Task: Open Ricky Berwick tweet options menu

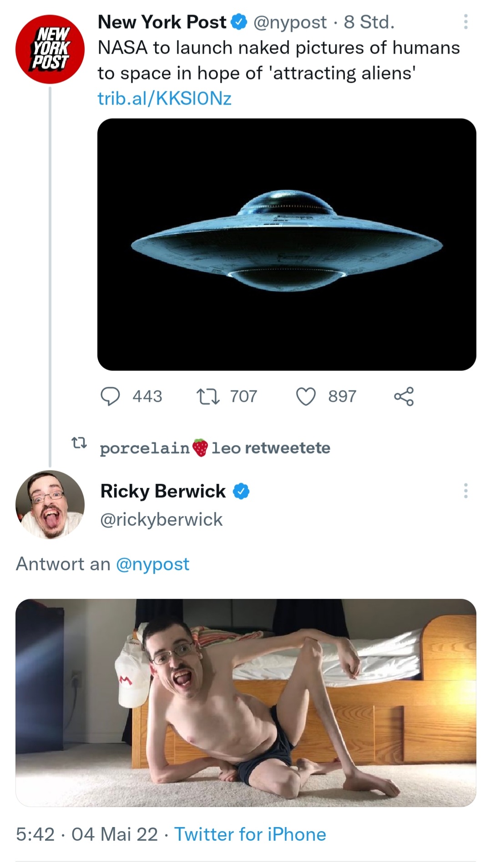Action: 465,491
